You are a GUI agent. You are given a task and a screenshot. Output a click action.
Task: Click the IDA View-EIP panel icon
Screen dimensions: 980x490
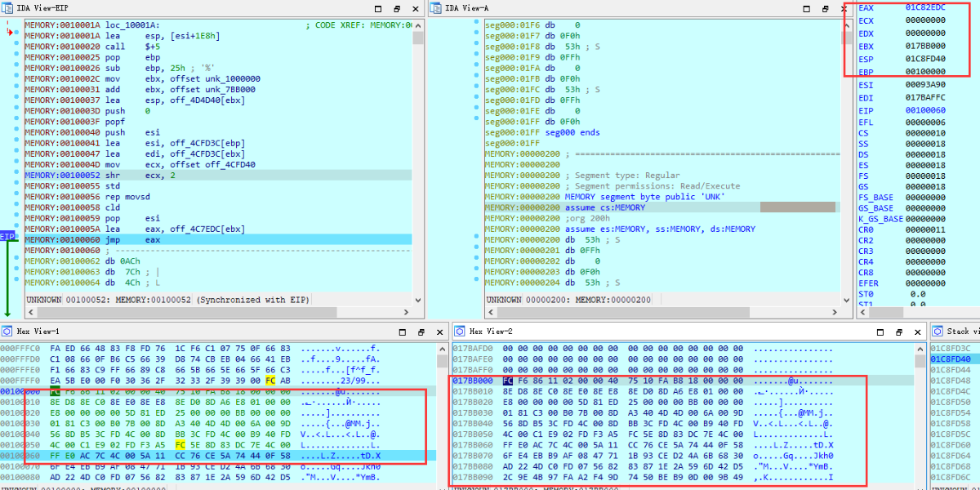point(6,8)
